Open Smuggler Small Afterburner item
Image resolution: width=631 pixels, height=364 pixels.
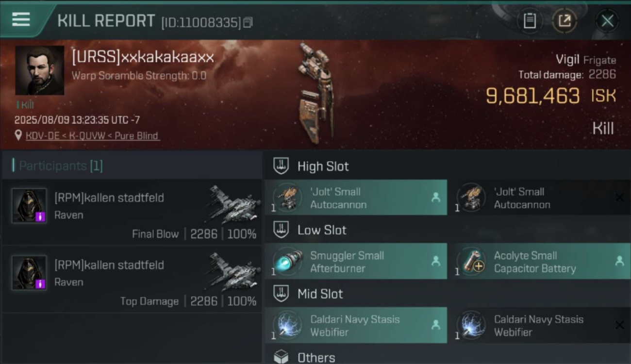356,262
